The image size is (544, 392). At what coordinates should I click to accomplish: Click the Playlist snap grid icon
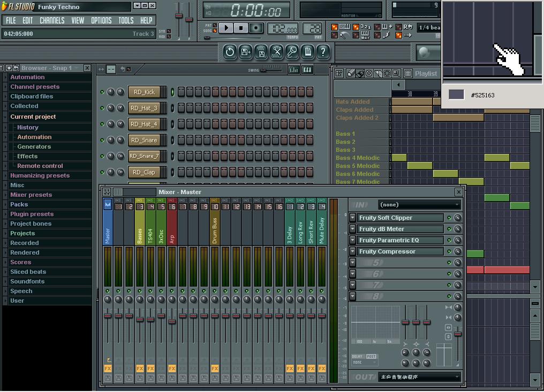point(408,73)
